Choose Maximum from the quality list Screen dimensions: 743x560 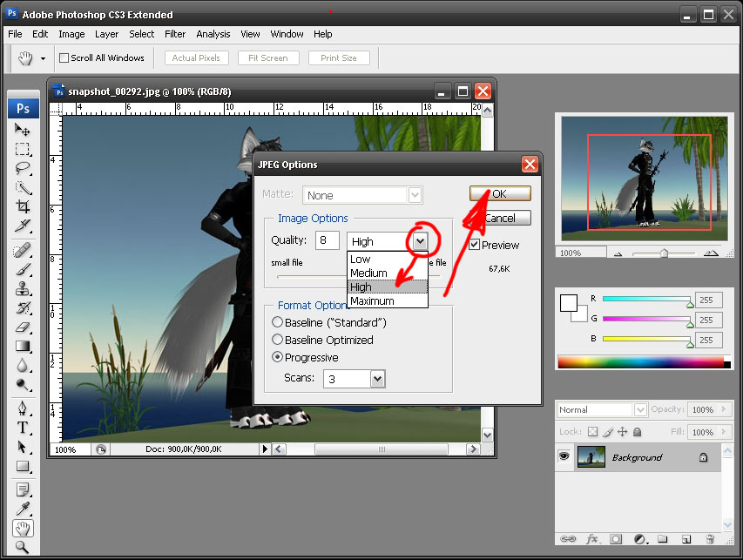coord(372,301)
